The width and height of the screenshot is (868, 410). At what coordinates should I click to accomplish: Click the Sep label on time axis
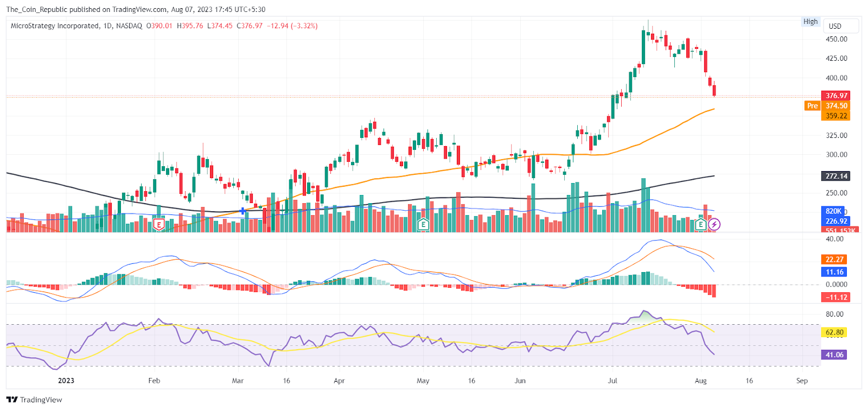click(802, 381)
